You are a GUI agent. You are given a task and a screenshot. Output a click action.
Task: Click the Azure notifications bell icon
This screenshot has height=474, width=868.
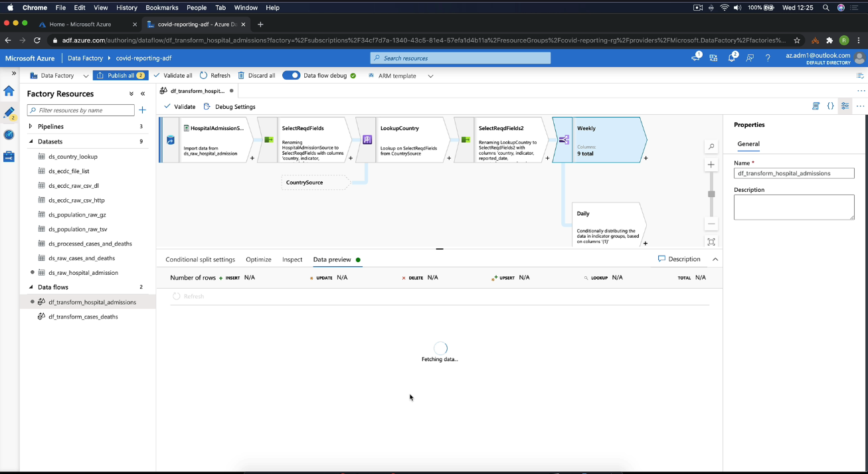click(732, 58)
